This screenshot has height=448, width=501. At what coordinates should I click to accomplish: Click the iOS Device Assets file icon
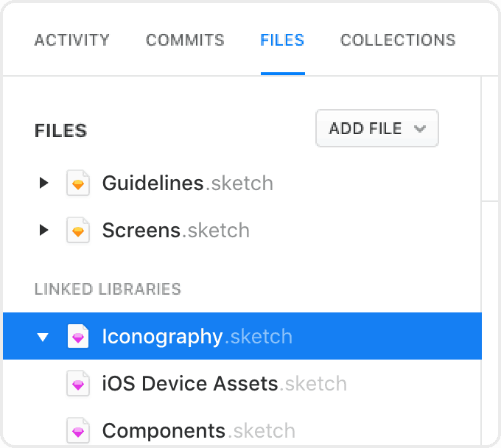tap(78, 383)
